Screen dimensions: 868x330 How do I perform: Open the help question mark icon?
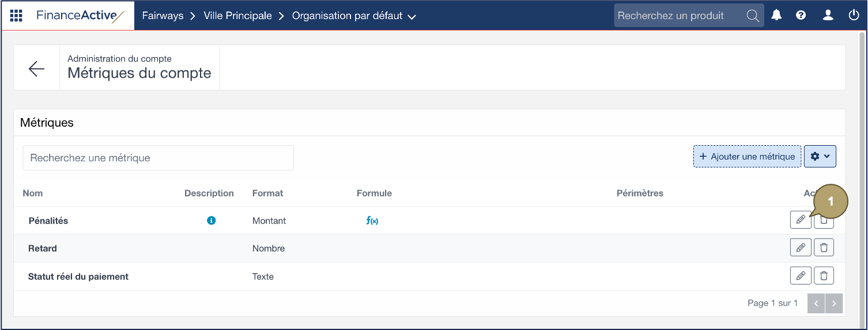click(x=801, y=16)
